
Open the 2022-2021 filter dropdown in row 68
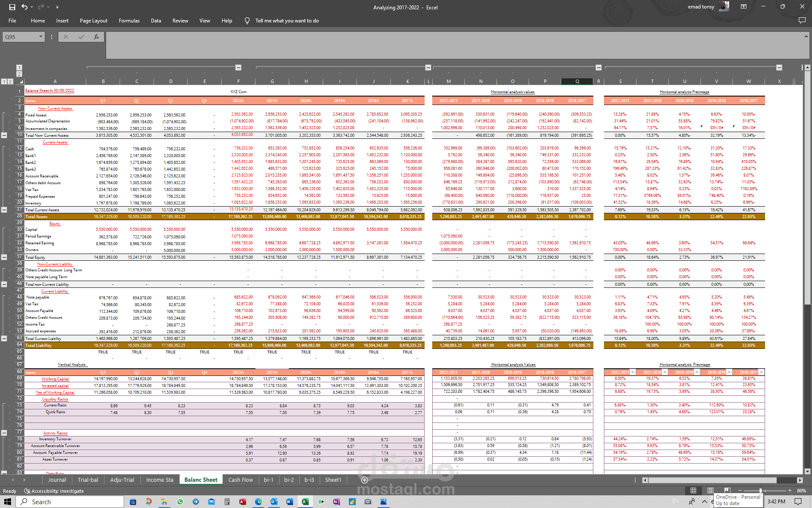[x=633, y=372]
